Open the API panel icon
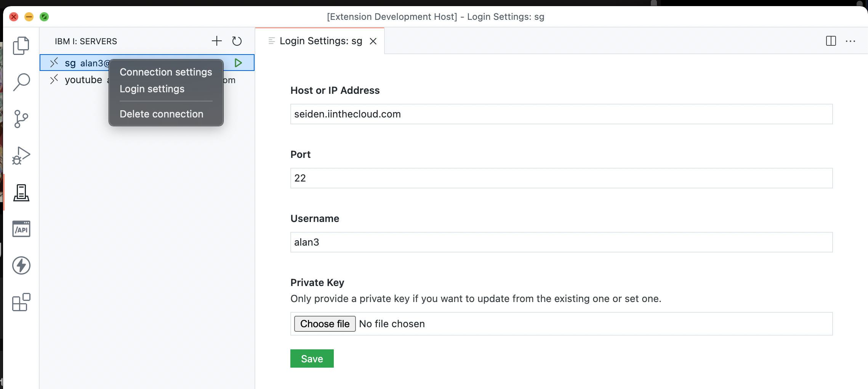 21,229
